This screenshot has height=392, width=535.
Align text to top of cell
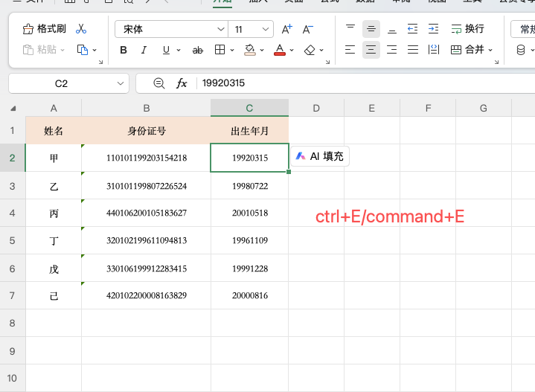pos(350,29)
